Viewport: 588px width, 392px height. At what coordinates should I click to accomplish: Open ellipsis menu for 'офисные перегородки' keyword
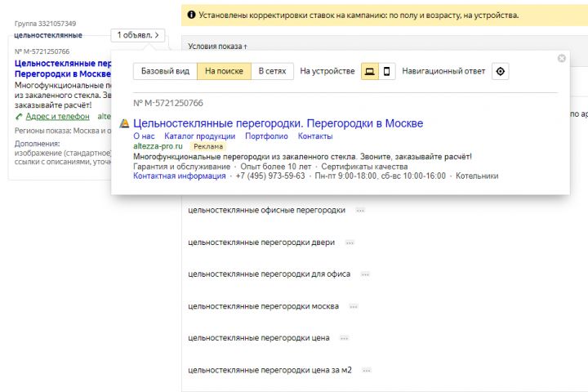(360, 211)
